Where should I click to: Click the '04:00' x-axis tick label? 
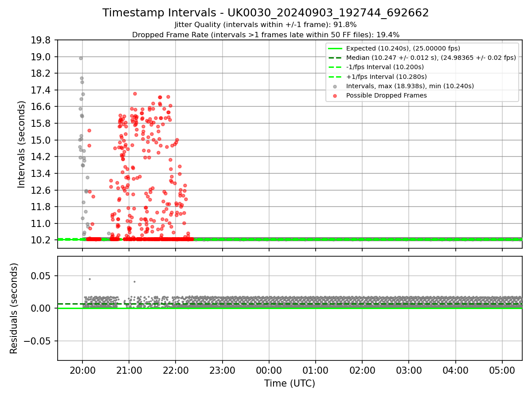tap(455, 371)
